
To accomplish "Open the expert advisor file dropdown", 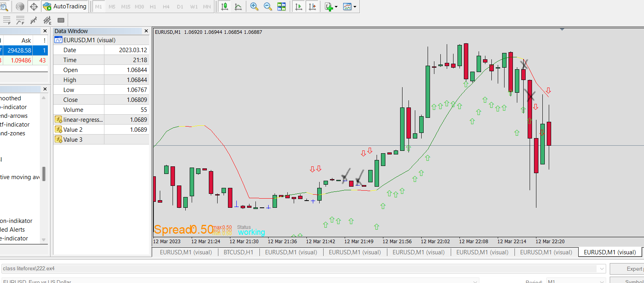I will (602, 269).
